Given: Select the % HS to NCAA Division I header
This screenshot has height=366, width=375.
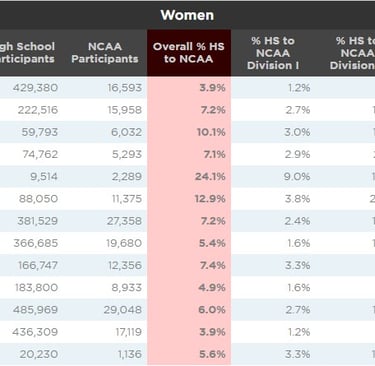Looking at the screenshot, I should click(x=273, y=53).
